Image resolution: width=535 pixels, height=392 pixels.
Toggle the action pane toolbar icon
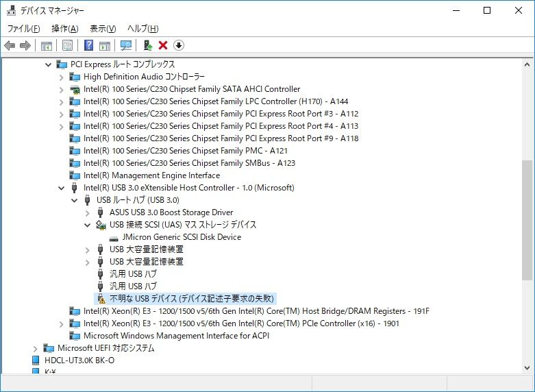[105, 45]
